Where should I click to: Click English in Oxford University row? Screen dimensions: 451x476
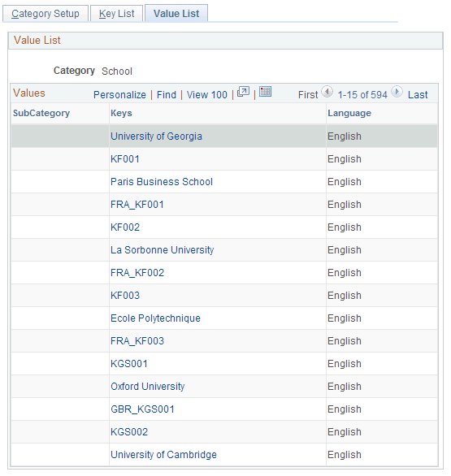(345, 387)
